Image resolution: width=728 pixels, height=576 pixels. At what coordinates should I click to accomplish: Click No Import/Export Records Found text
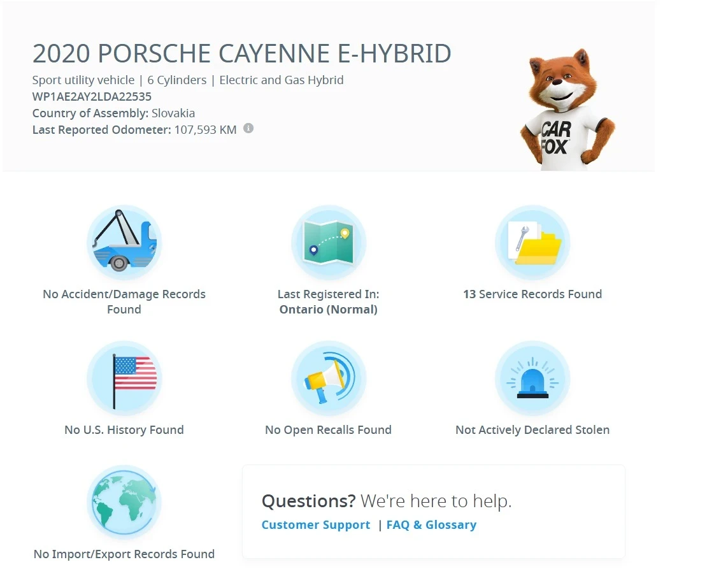click(x=124, y=554)
